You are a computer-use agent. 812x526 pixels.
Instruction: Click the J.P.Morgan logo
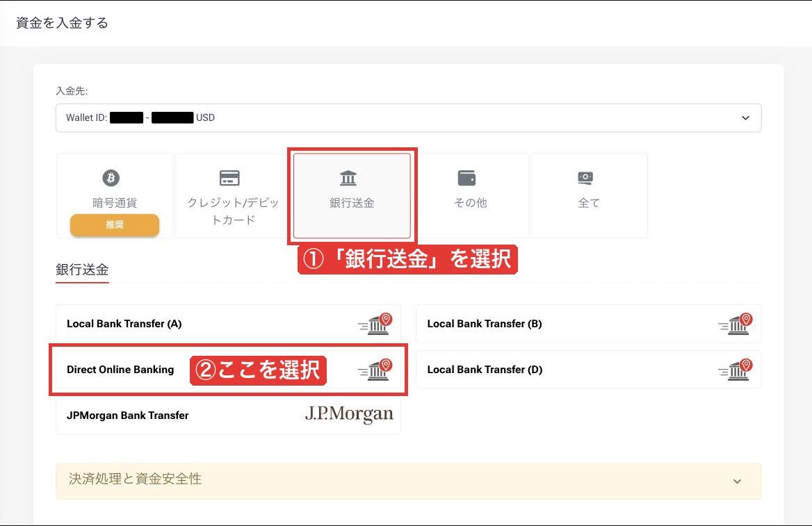(349, 414)
